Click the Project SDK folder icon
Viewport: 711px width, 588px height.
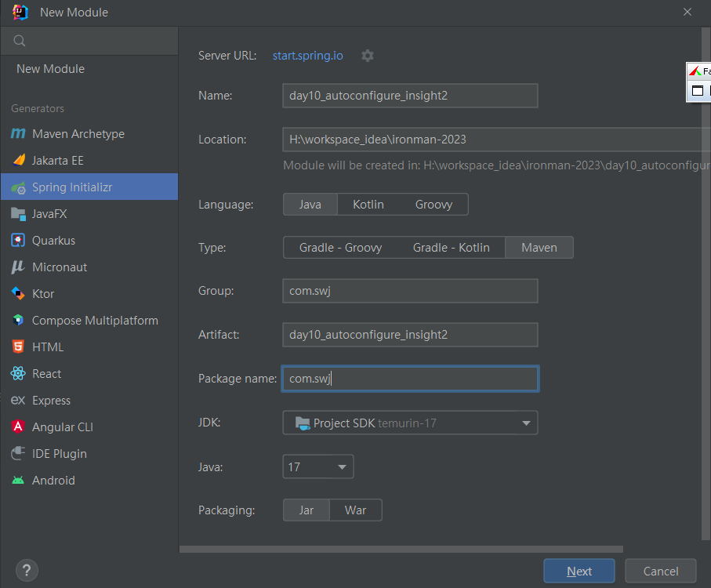[303, 423]
